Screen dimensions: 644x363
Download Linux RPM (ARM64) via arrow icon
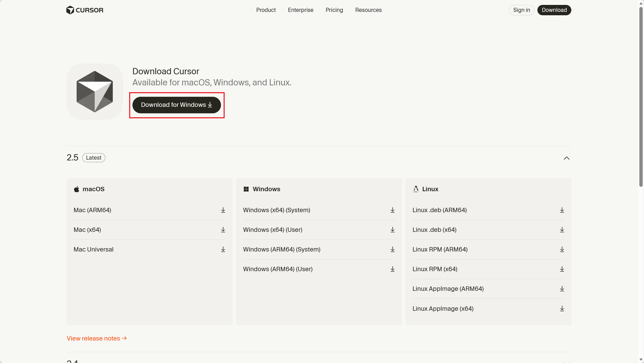[x=562, y=249]
